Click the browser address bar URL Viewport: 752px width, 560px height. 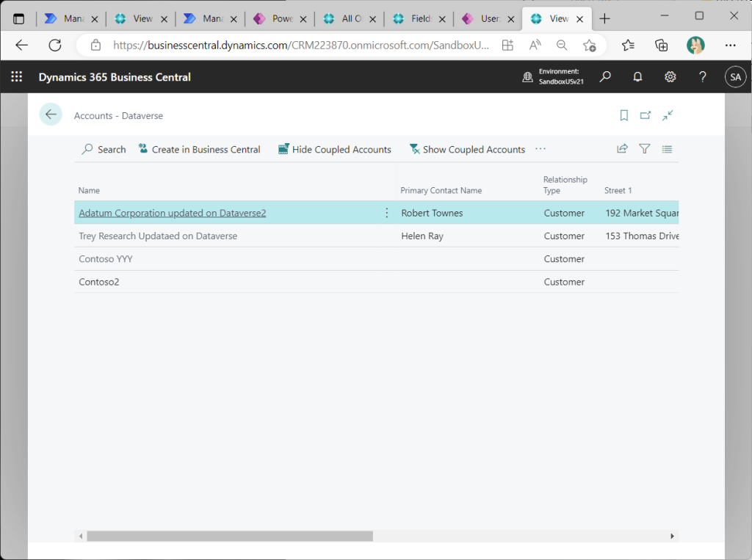tap(300, 45)
